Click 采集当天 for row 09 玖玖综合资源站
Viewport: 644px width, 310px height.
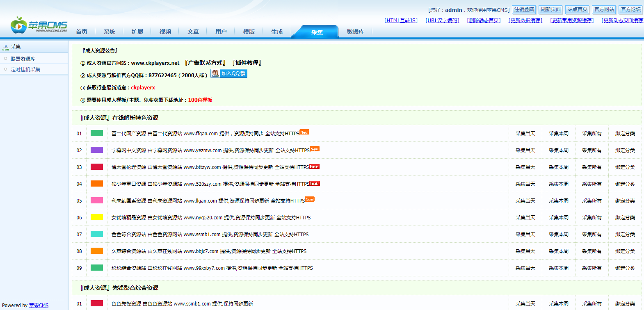pos(525,268)
